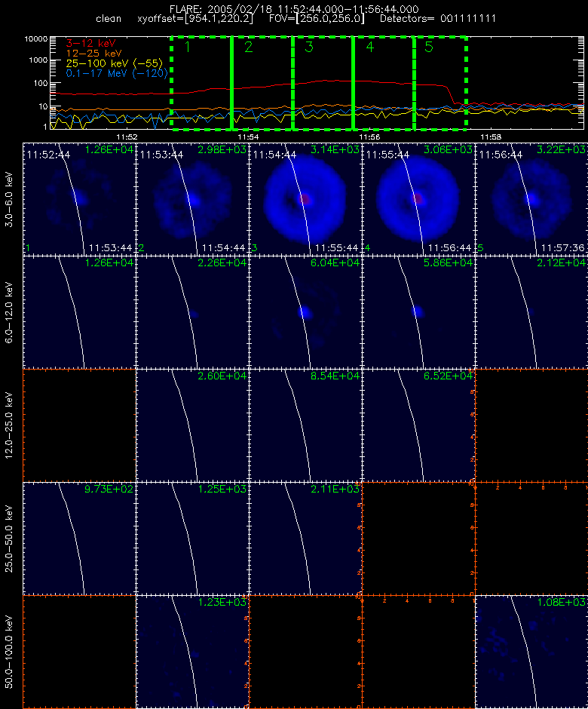Click the 1000 y-axis label on light curve
This screenshot has height=709, width=588.
point(38,60)
